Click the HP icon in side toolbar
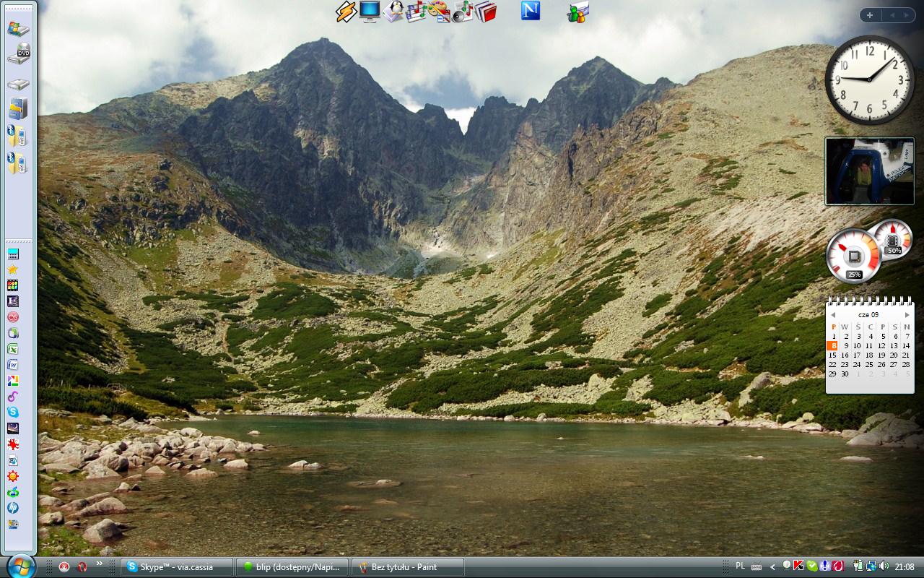Screen dimensions: 924x578 coord(13,508)
